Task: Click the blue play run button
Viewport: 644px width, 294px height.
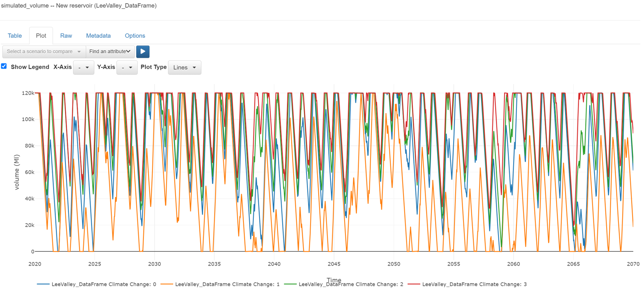Action: (143, 51)
